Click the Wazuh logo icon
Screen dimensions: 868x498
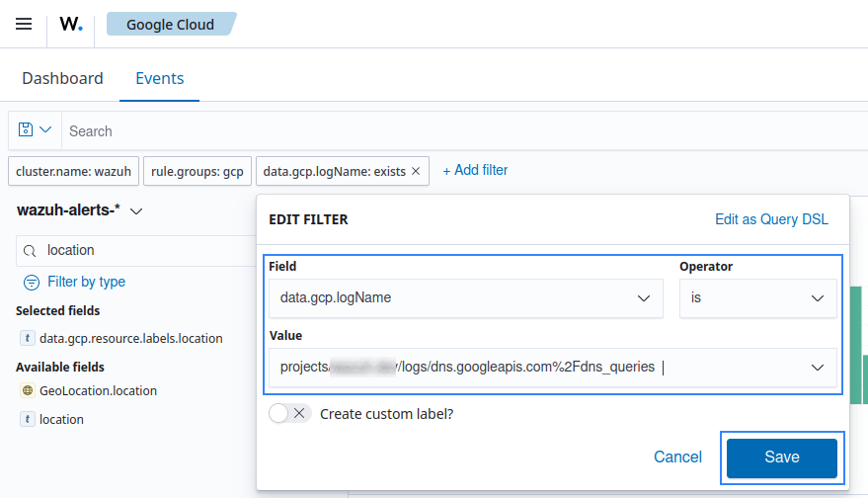(x=71, y=25)
